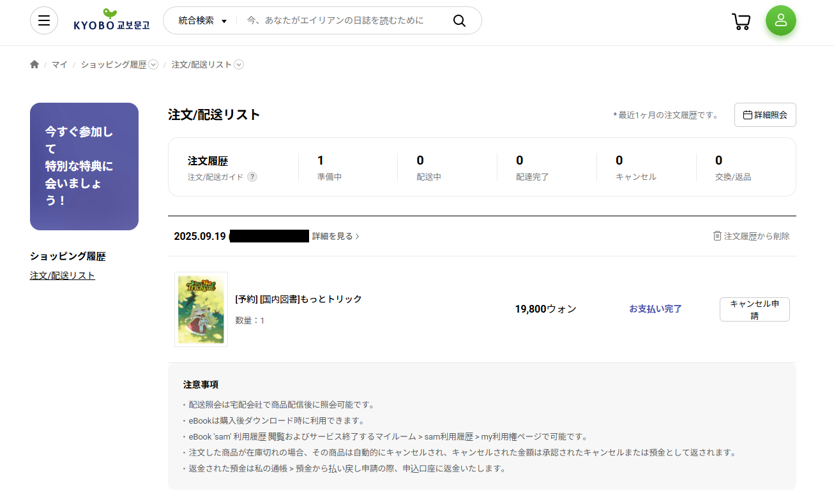The height and width of the screenshot is (504, 834).
Task: Click the 注文/配送リスト sidebar link
Action: point(63,276)
